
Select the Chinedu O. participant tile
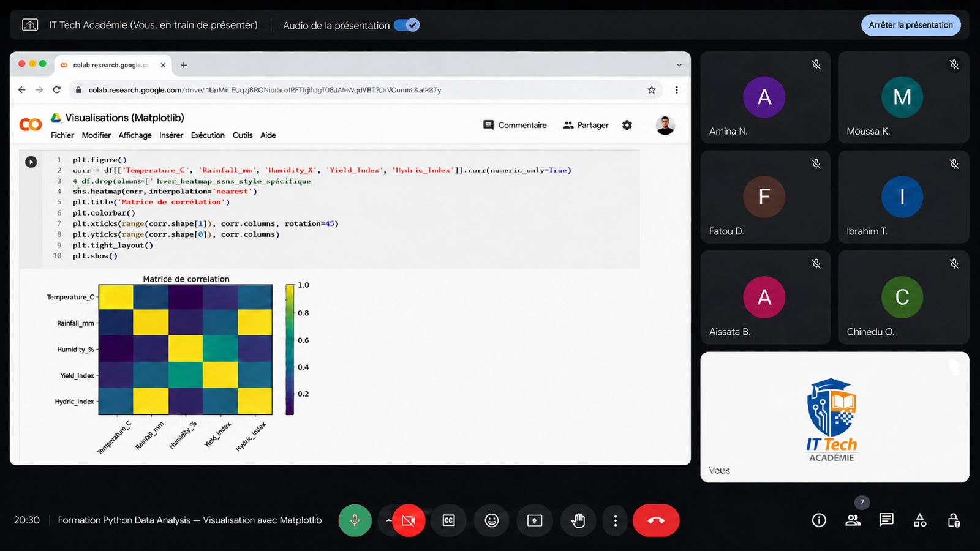[903, 297]
